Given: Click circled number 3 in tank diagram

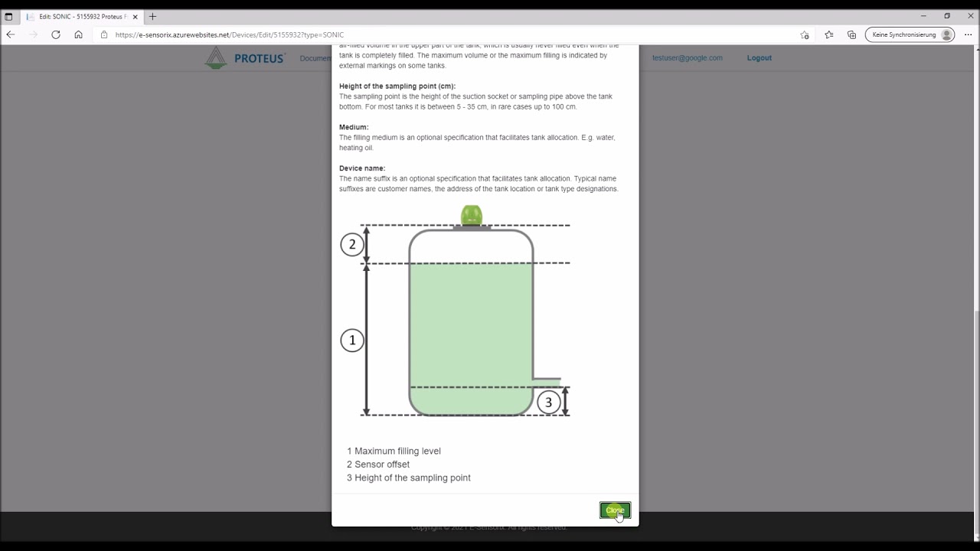Looking at the screenshot, I should [548, 403].
